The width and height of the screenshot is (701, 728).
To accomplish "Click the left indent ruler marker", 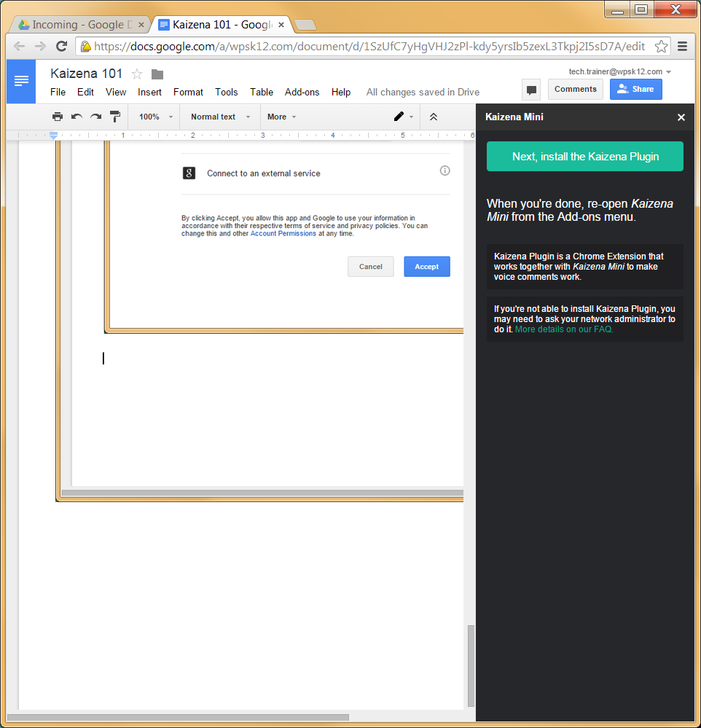I will [53, 135].
